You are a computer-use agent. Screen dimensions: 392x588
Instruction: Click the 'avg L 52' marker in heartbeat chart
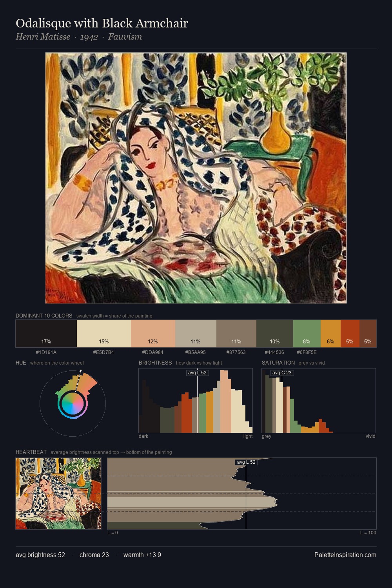point(246,462)
